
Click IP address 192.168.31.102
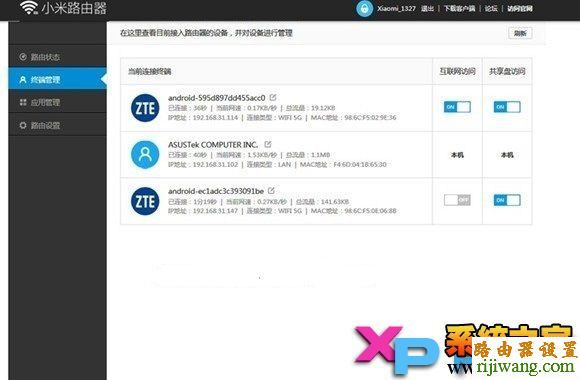pyautogui.click(x=215, y=164)
